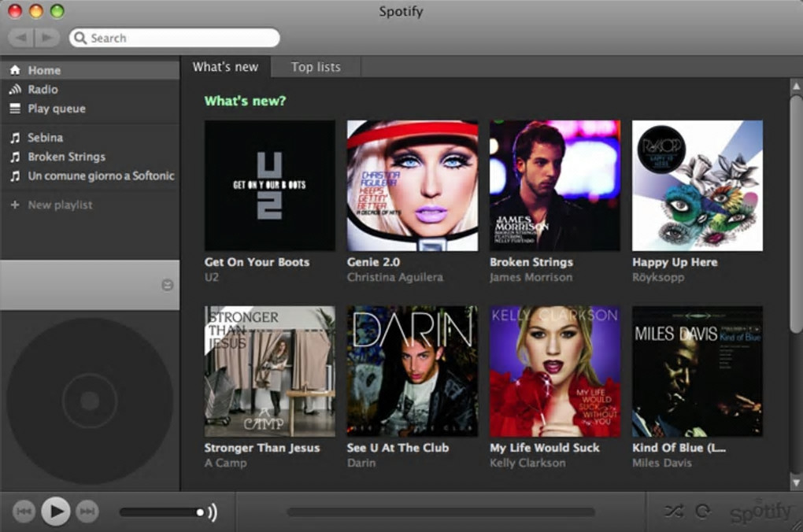803x532 pixels.
Task: Click the note icon beside Un comune giorno a Softonic
Action: [x=16, y=176]
